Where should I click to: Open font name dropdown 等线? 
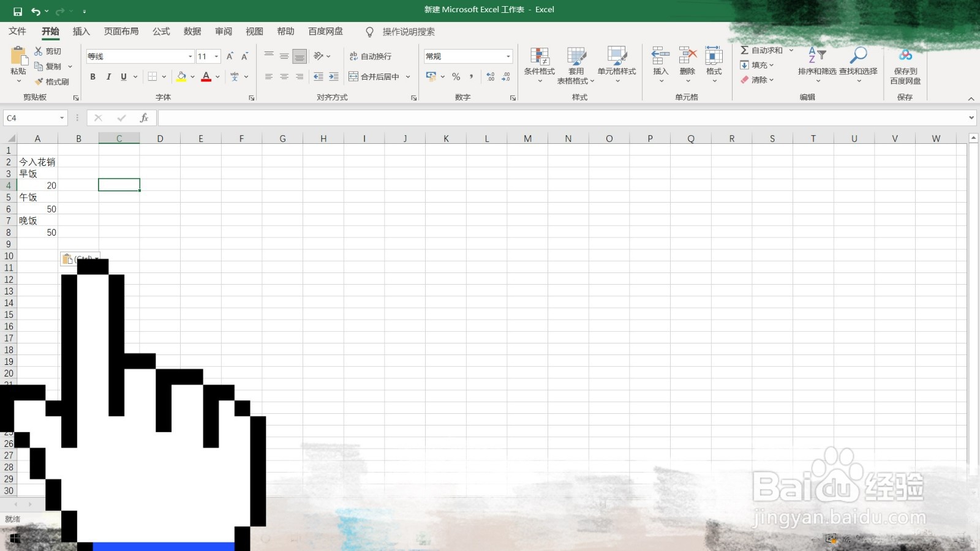coord(190,56)
